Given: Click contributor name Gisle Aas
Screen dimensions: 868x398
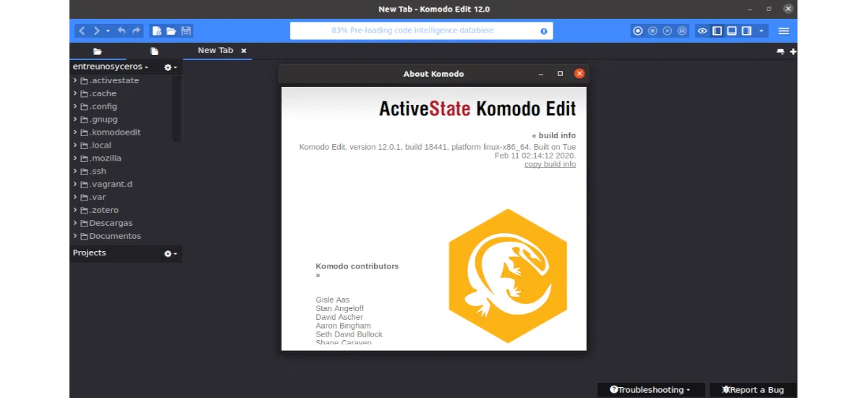Looking at the screenshot, I should coord(333,300).
